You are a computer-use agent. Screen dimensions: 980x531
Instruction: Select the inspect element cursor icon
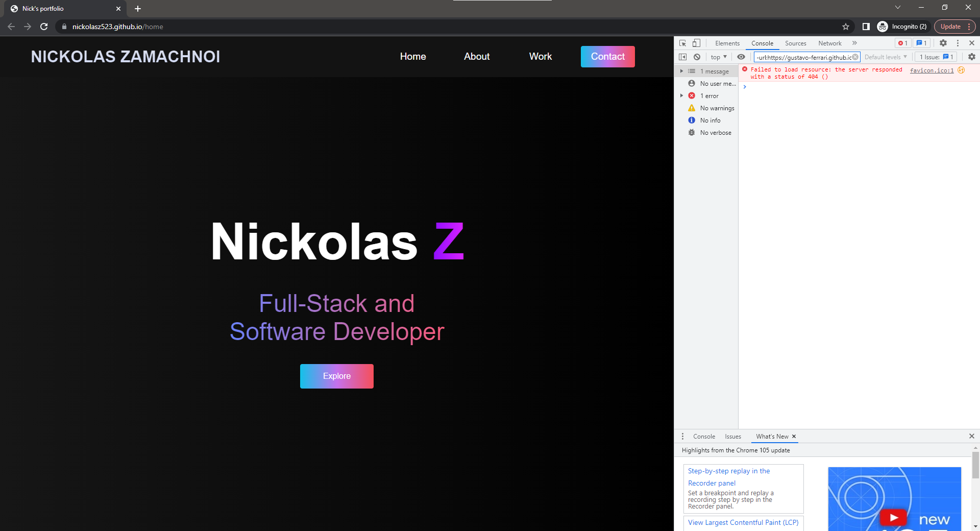click(682, 43)
